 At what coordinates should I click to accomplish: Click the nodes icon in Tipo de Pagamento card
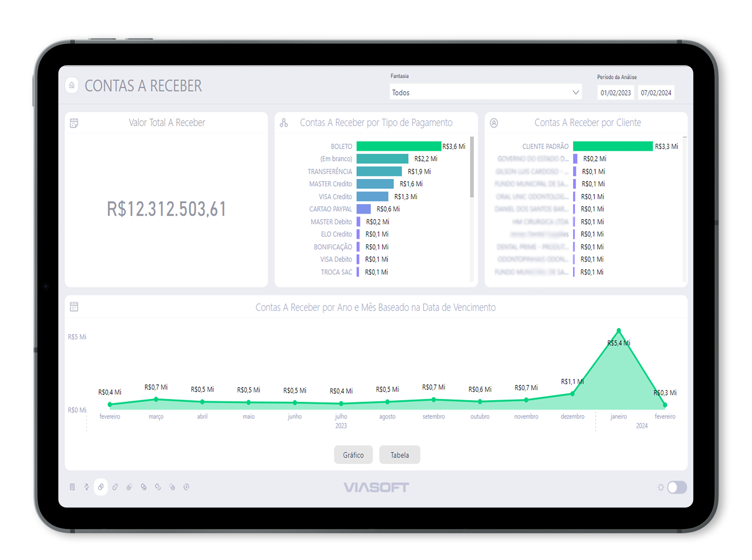pyautogui.click(x=284, y=123)
